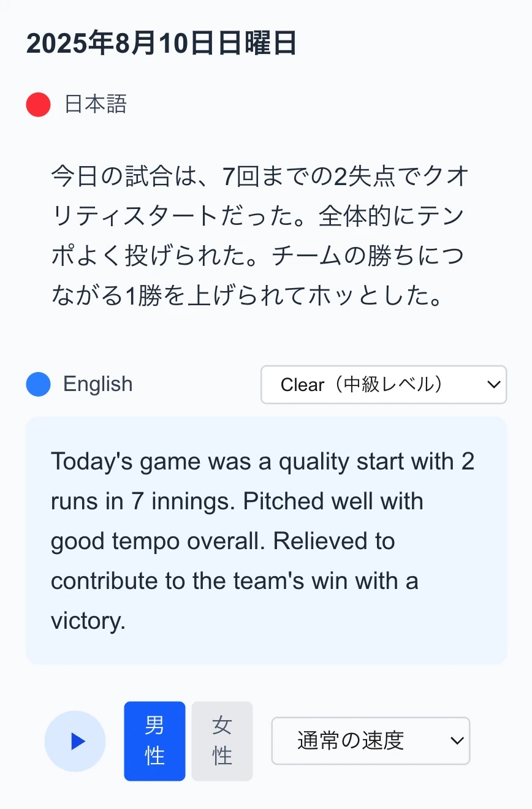The width and height of the screenshot is (532, 809).
Task: Play the English translation audio
Action: 75,741
